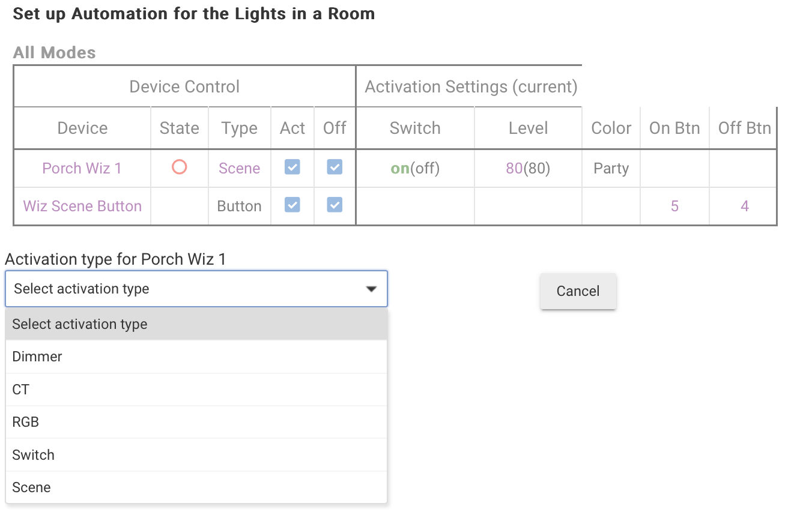
Task: Toggle Act checkbox for Porch Wiz 1
Action: 292,167
